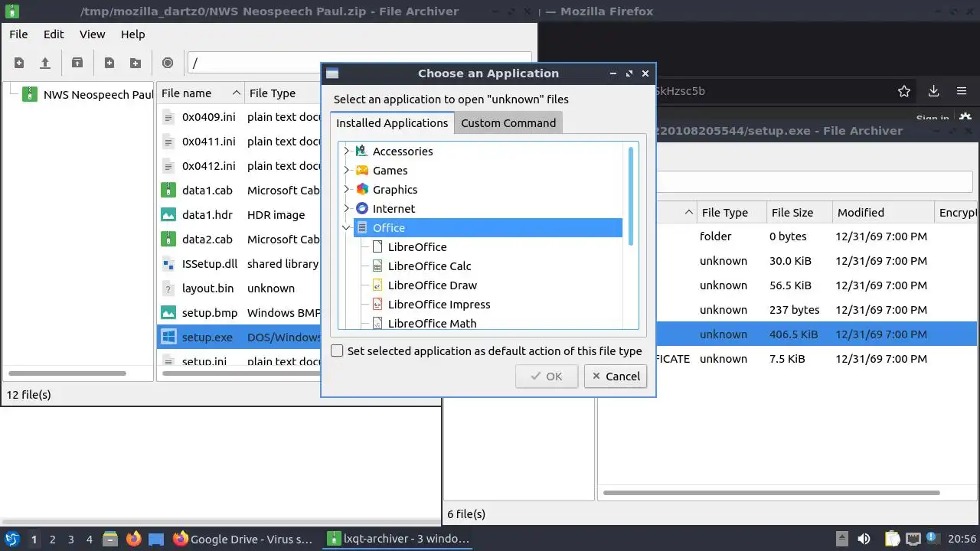Image resolution: width=980 pixels, height=551 pixels.
Task: Select LibreOffice Math in the list
Action: pyautogui.click(x=432, y=323)
